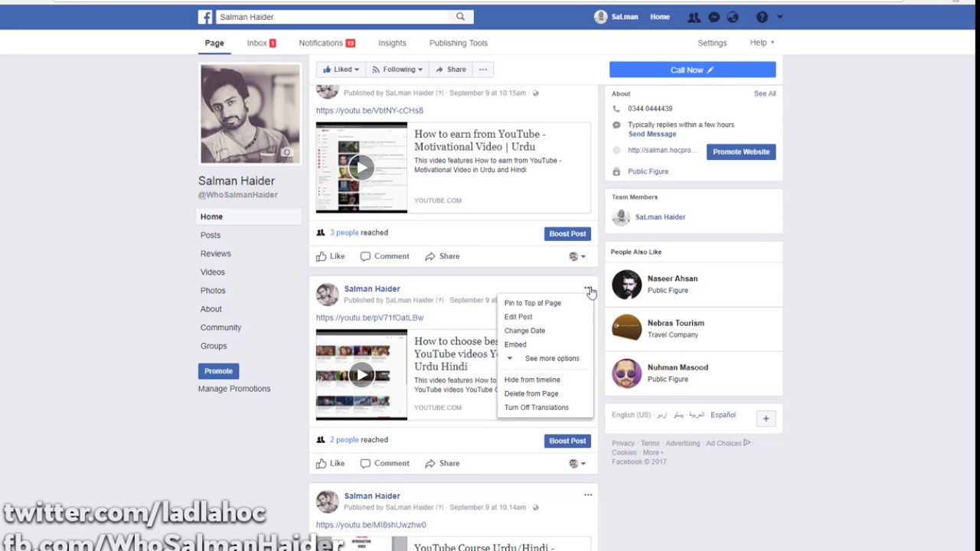
Task: Play the How to earn from YouTube video
Action: click(361, 168)
